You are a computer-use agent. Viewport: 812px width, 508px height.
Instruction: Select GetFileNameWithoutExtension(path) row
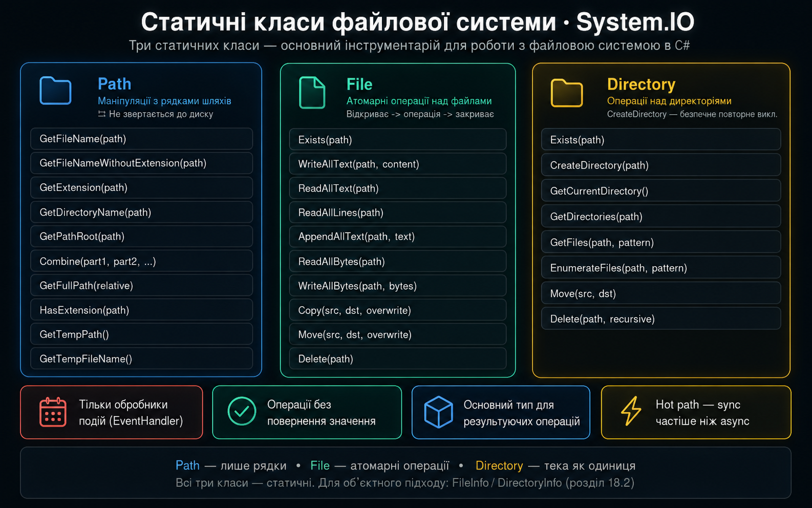(x=141, y=163)
